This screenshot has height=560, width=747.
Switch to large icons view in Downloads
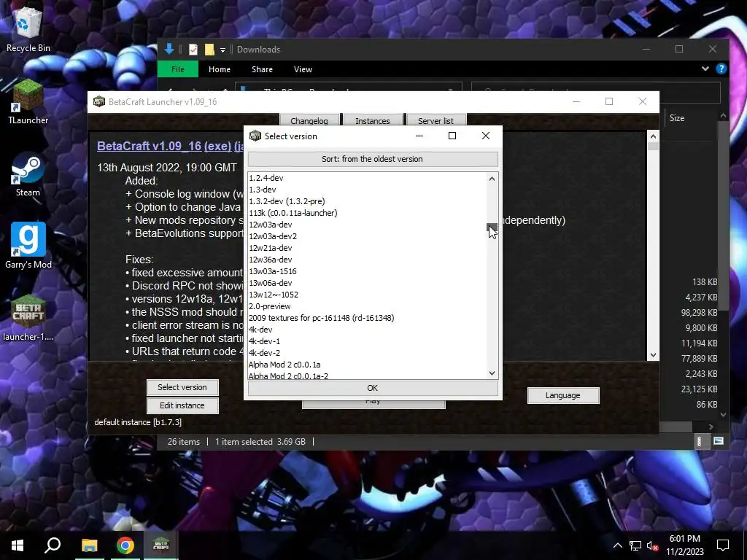pos(719,441)
